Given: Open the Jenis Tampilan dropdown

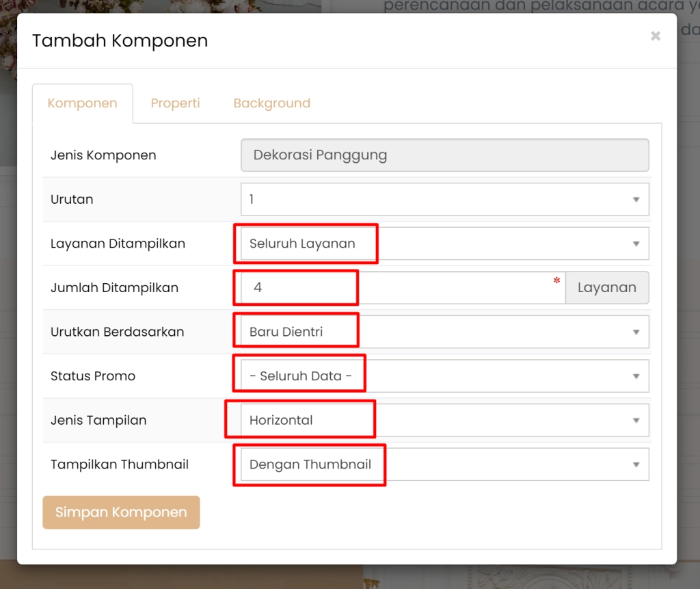Looking at the screenshot, I should tap(444, 419).
